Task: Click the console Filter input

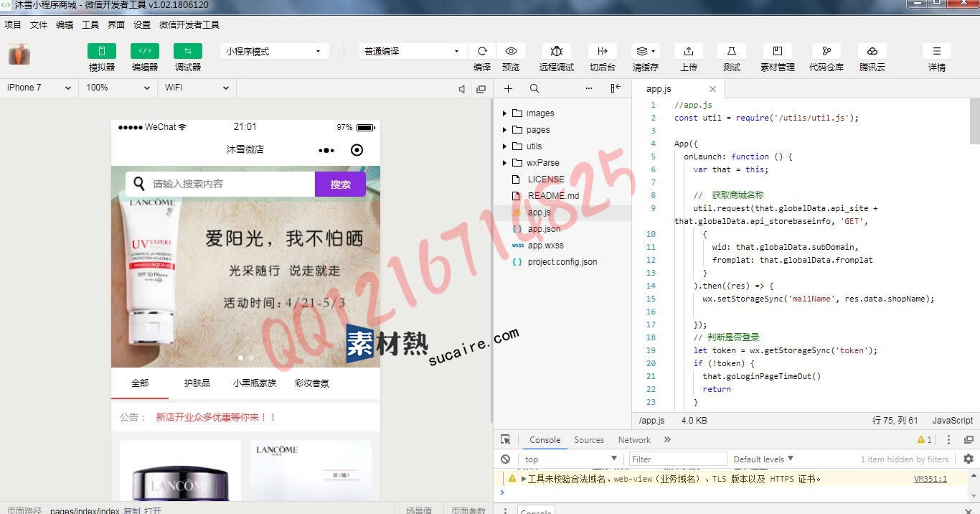Action: pyautogui.click(x=678, y=459)
